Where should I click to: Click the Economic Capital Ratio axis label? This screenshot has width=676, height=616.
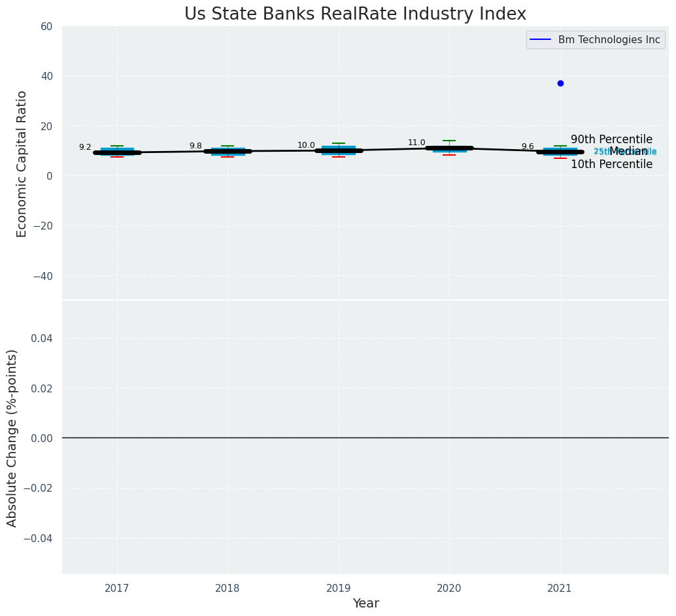tap(22, 163)
